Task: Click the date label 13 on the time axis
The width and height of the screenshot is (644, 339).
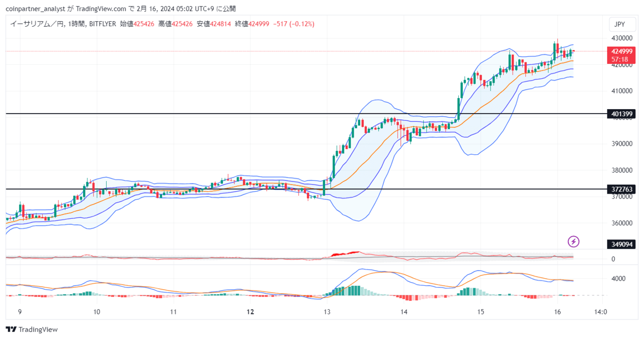Action: pyautogui.click(x=328, y=312)
